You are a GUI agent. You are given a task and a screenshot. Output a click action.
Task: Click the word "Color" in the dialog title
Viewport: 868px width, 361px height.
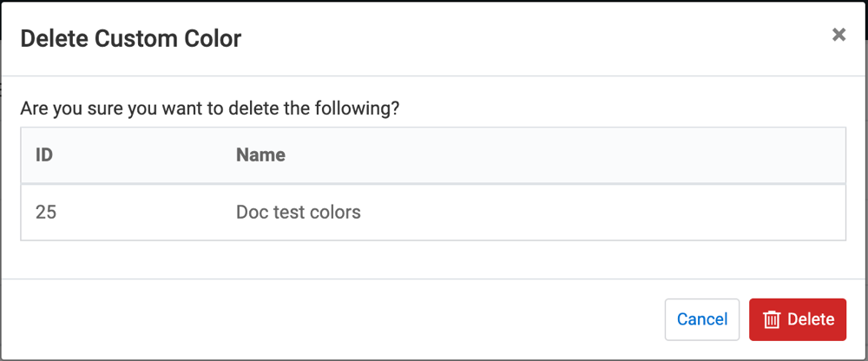213,38
